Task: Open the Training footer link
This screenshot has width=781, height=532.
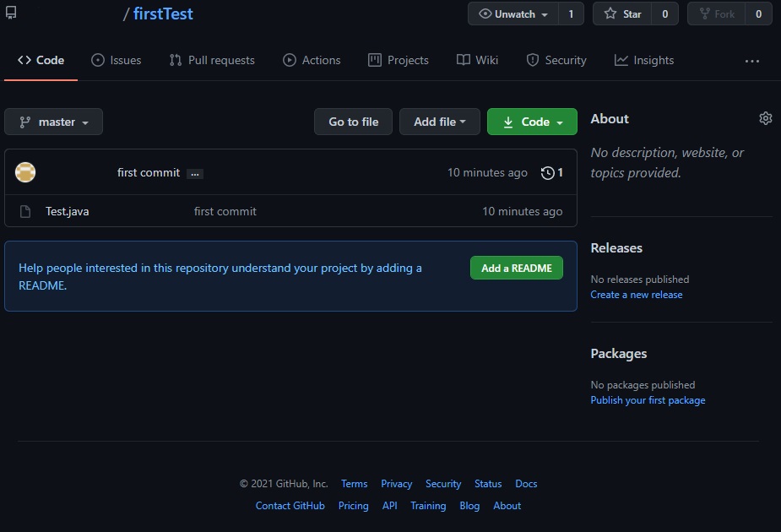Action: (428, 506)
